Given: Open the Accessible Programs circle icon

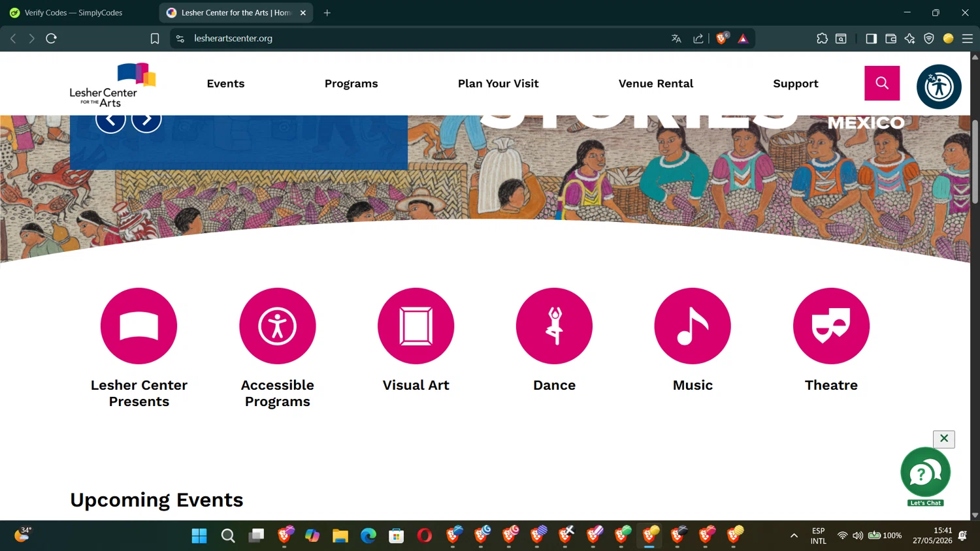Looking at the screenshot, I should [278, 326].
